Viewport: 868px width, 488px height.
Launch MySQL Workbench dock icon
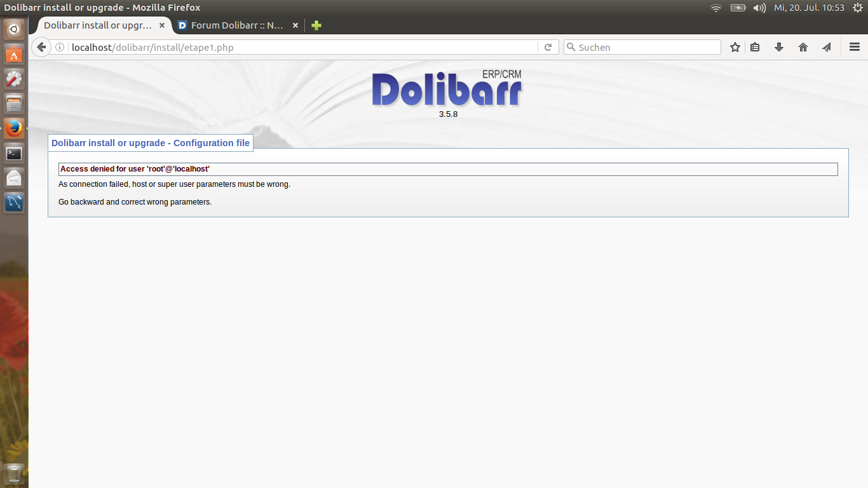coord(14,203)
